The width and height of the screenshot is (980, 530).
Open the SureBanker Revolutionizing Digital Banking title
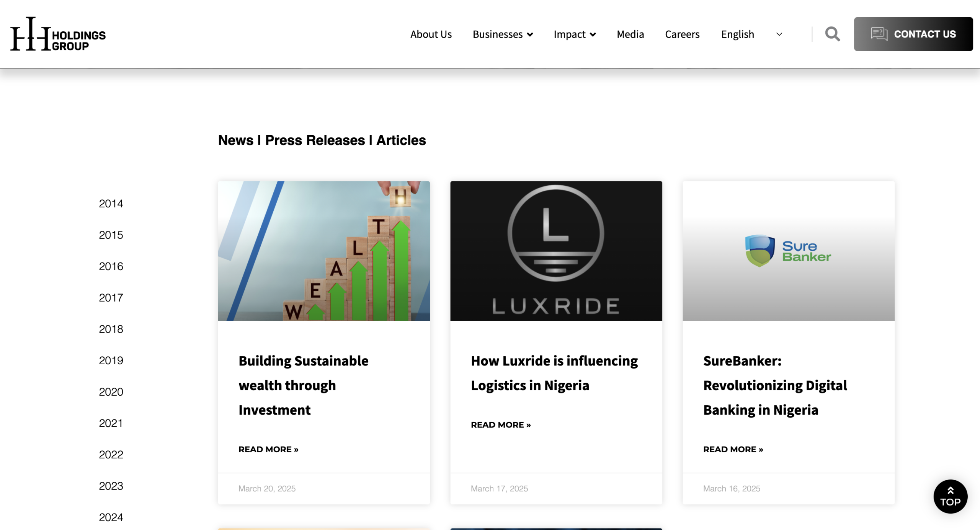point(775,385)
